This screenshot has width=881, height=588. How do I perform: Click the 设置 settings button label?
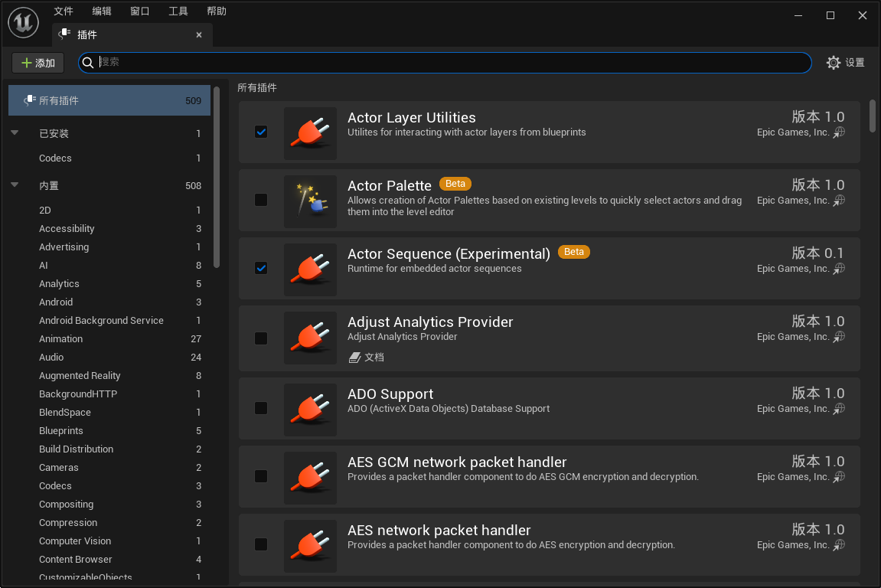(x=854, y=62)
